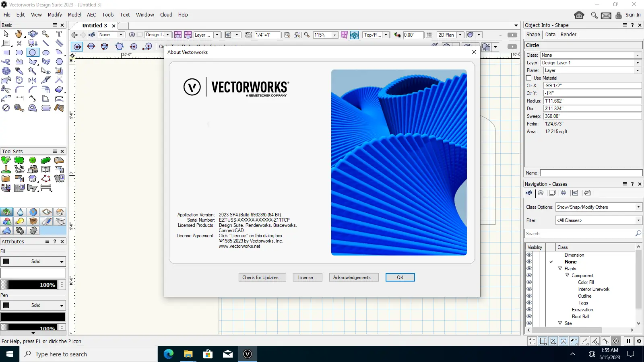
Task: Adjust the Fill opacity 100% slider
Action: [x=29, y=285]
